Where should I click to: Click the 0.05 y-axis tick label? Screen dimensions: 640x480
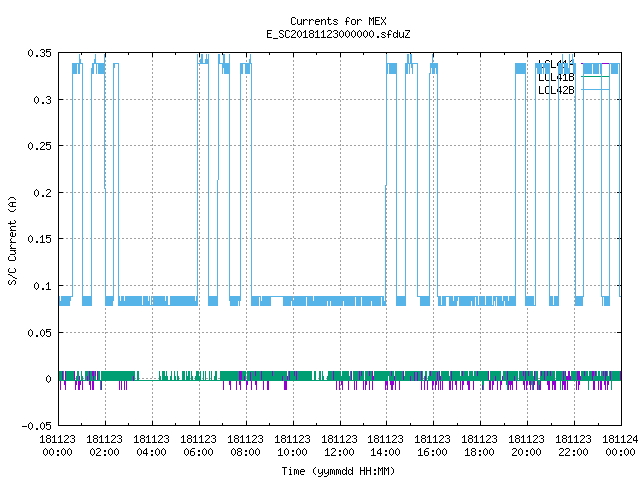click(x=40, y=333)
